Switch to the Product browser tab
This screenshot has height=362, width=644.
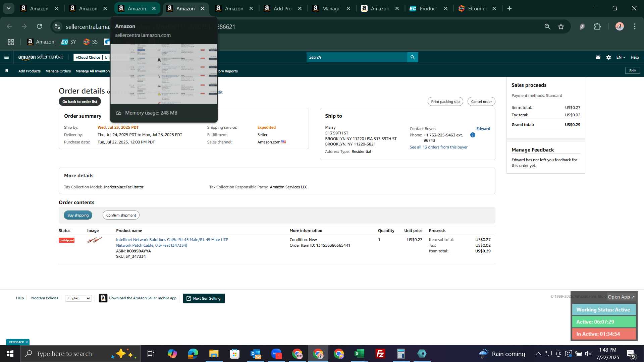428,8
